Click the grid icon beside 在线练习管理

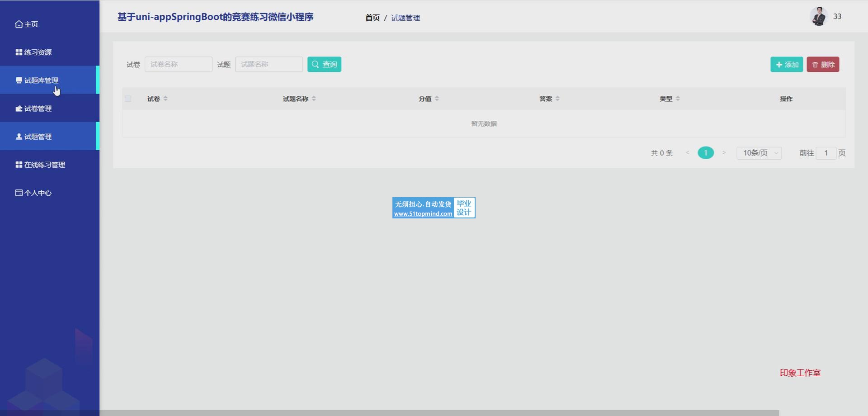(19, 165)
